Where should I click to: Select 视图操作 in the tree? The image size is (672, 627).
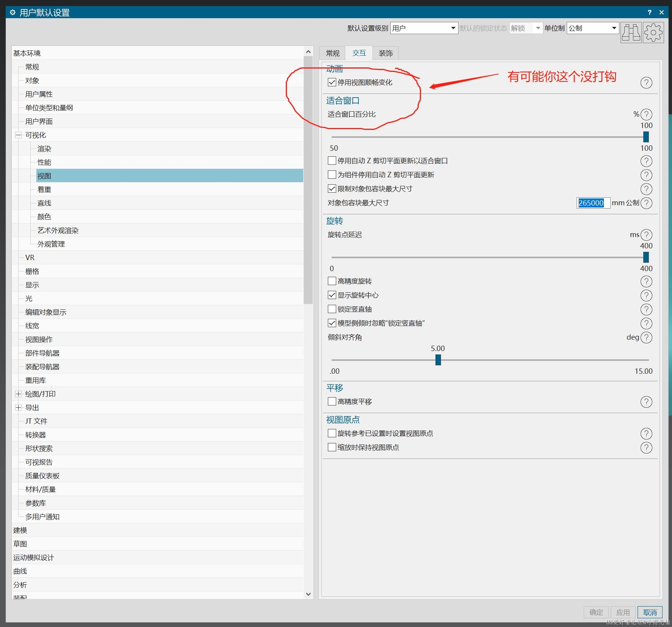coord(39,339)
